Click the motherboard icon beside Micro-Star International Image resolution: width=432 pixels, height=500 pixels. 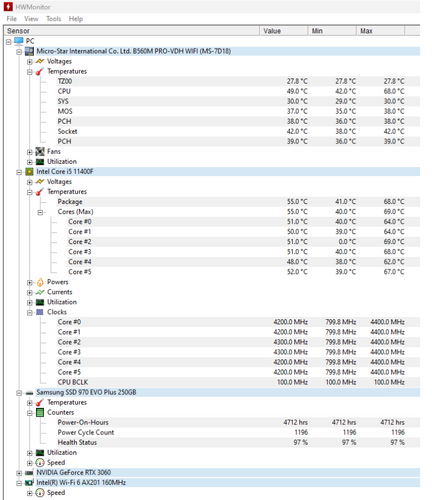coord(29,51)
